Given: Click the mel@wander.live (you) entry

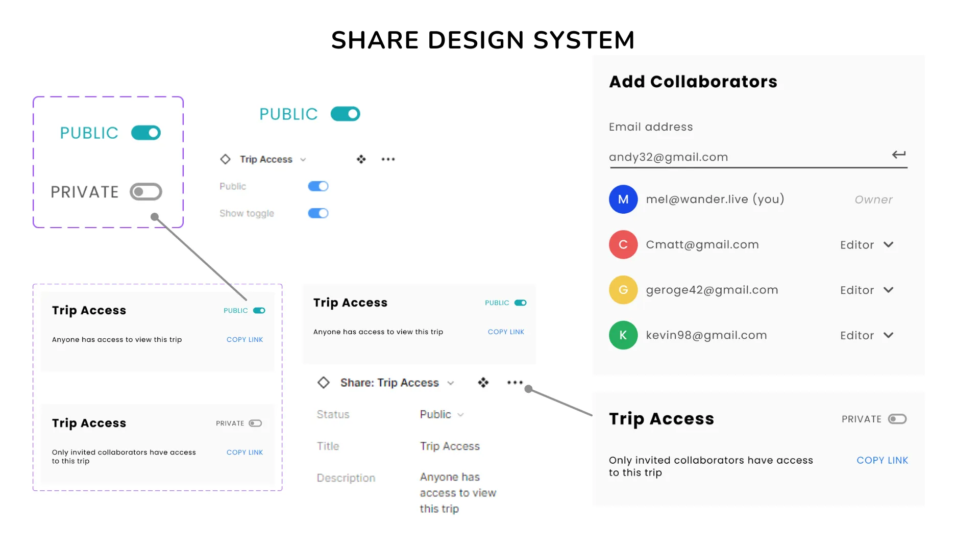Looking at the screenshot, I should (715, 199).
